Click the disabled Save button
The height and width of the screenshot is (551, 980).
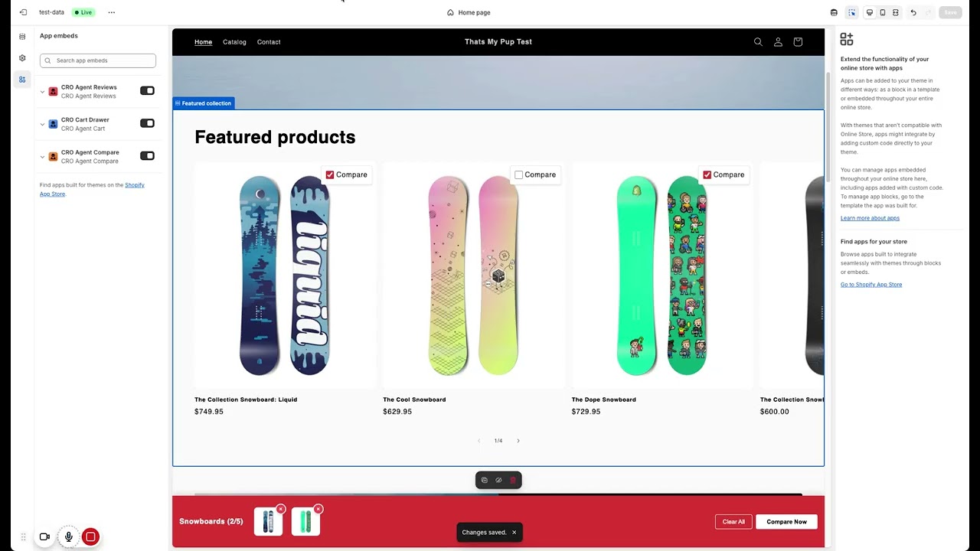point(950,12)
